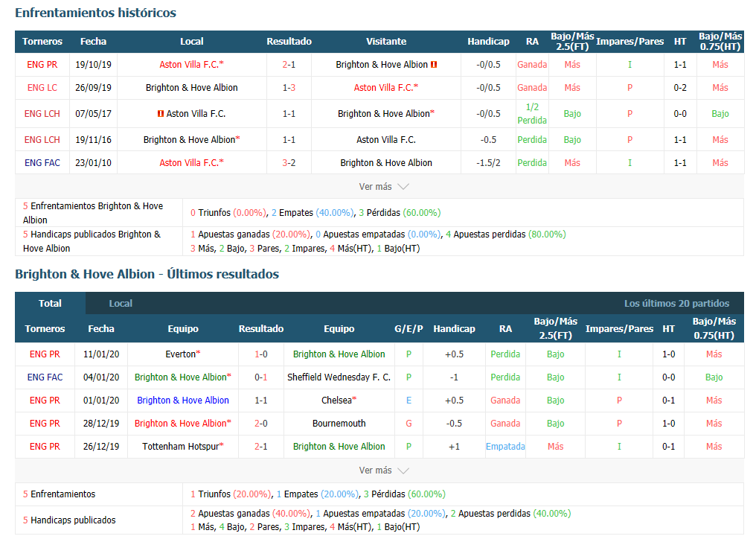Open the 0-1 result against Sheffield Wednesday
The height and width of the screenshot is (539, 756).
(261, 377)
